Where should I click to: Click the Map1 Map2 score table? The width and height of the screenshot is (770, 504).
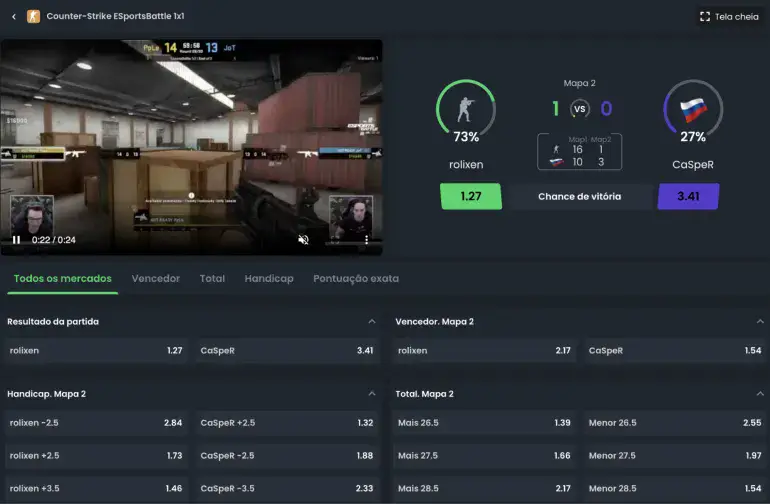tap(579, 152)
